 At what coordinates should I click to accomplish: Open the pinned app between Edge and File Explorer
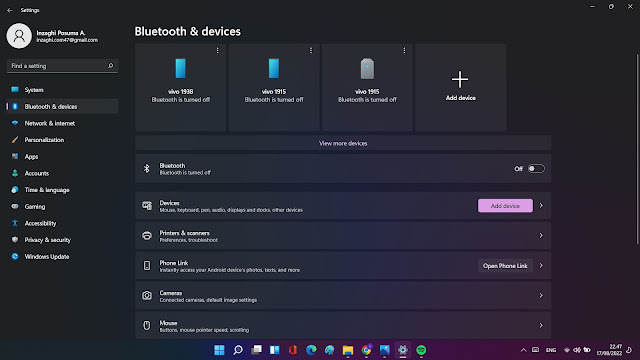click(329, 350)
